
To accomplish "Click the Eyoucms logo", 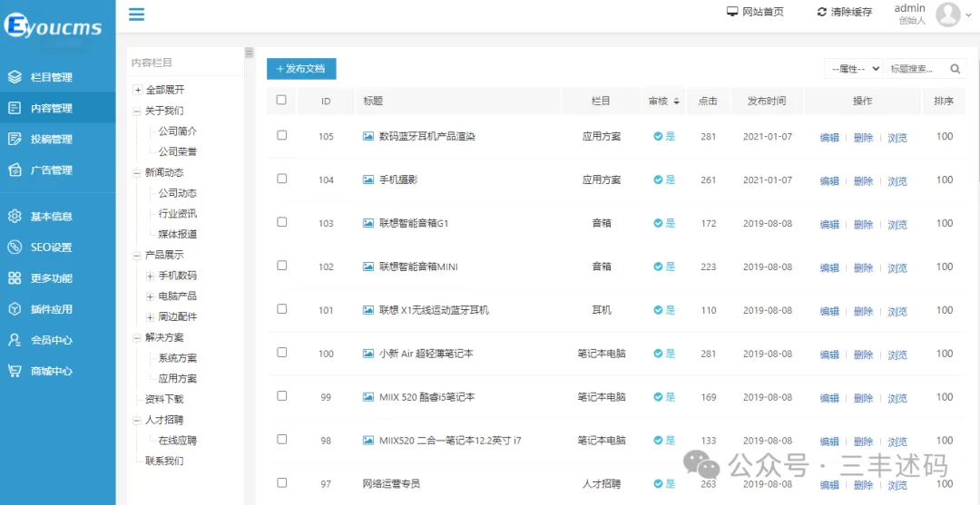I will coord(53,26).
